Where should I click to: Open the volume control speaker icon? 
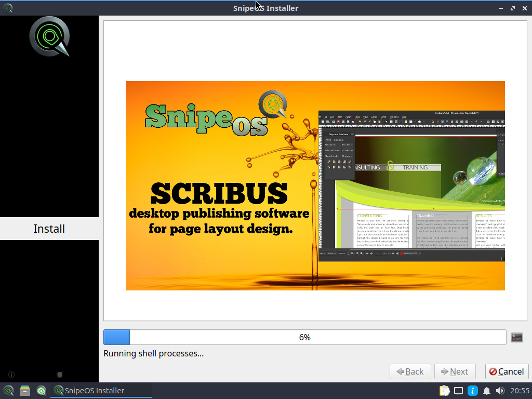point(500,391)
